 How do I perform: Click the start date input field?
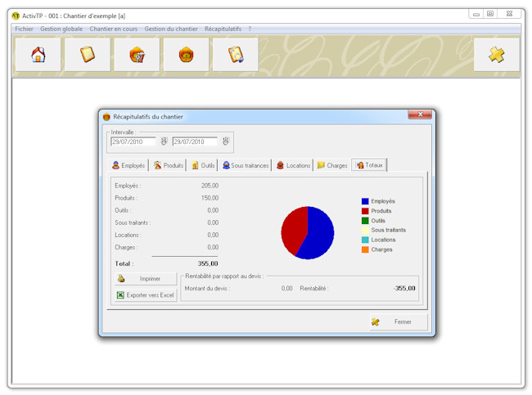pos(133,141)
